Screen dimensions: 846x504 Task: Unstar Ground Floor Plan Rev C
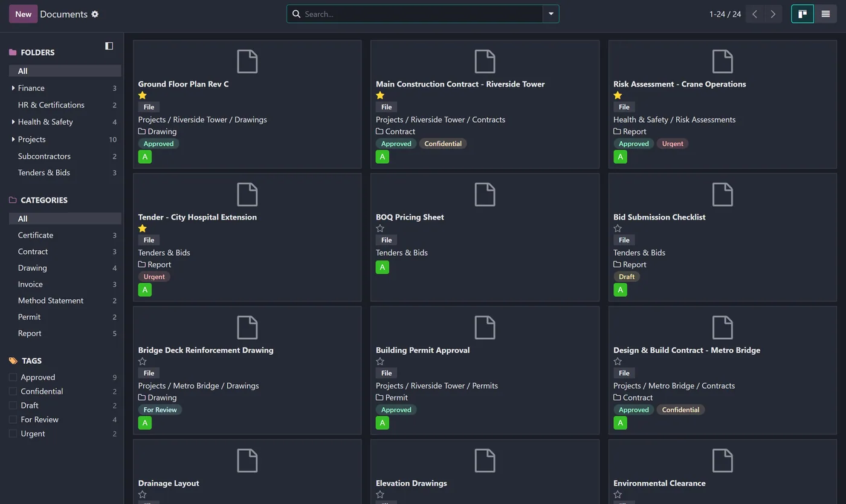click(143, 95)
